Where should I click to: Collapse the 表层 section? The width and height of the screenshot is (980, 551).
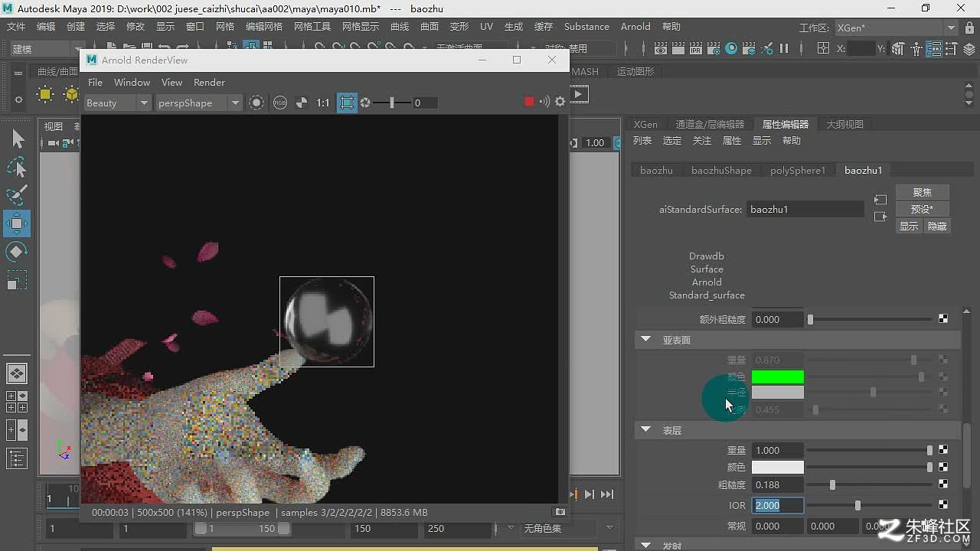coord(645,430)
